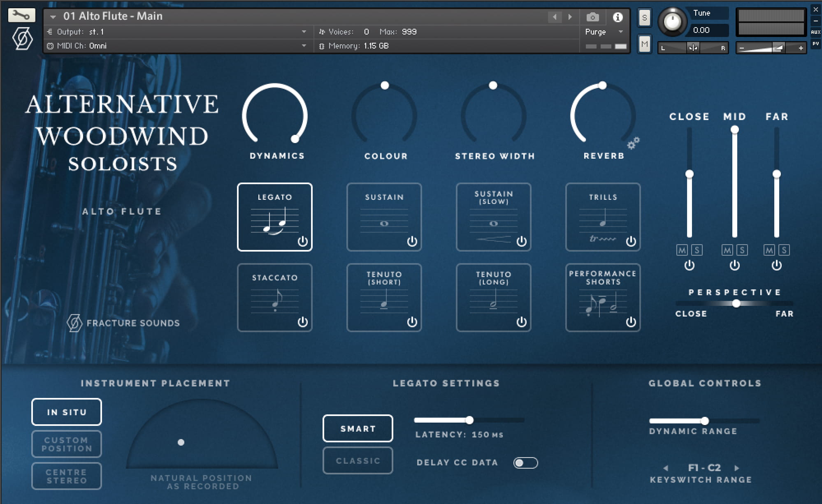822x504 pixels.
Task: Click the Dynamic Range slider handle
Action: pyautogui.click(x=705, y=421)
